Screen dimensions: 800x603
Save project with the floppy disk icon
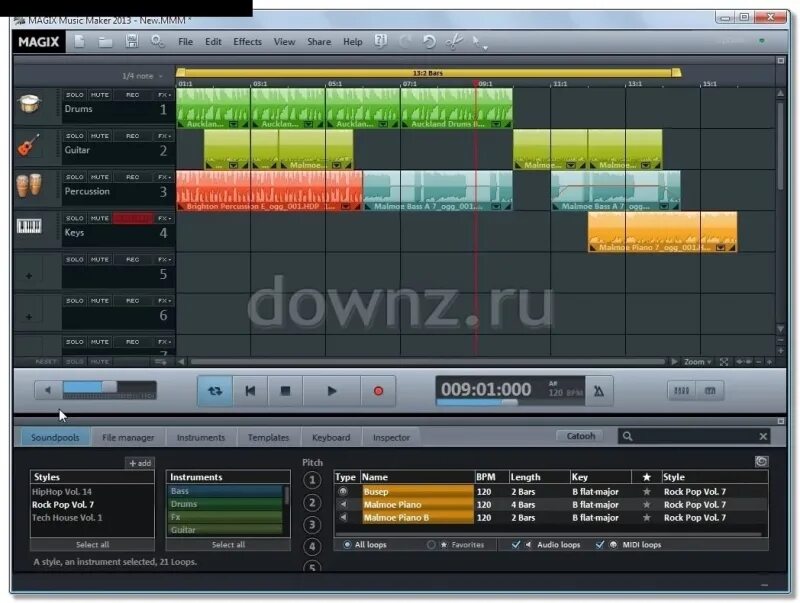click(132, 41)
